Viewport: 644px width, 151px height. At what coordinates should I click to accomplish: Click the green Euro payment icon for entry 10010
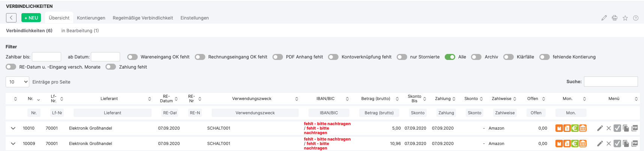(575, 128)
